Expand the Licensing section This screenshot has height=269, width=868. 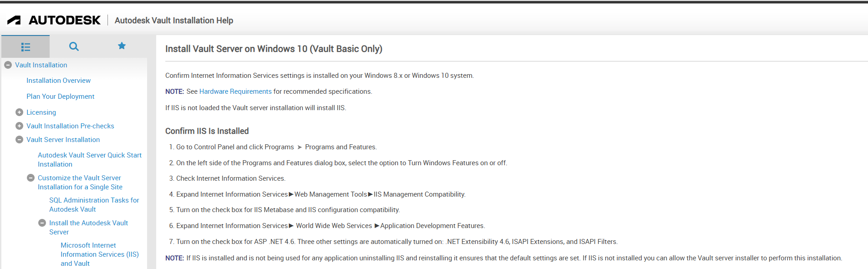(20, 112)
